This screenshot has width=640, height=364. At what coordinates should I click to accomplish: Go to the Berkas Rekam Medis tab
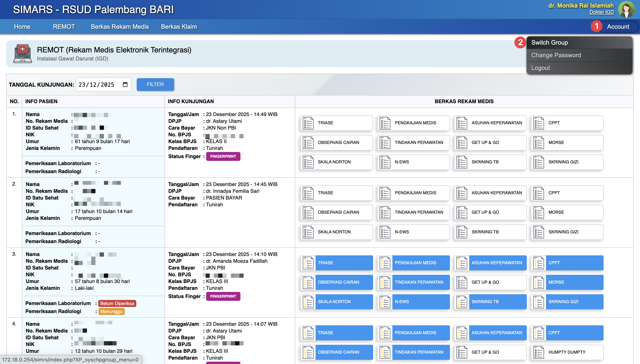pos(120,26)
